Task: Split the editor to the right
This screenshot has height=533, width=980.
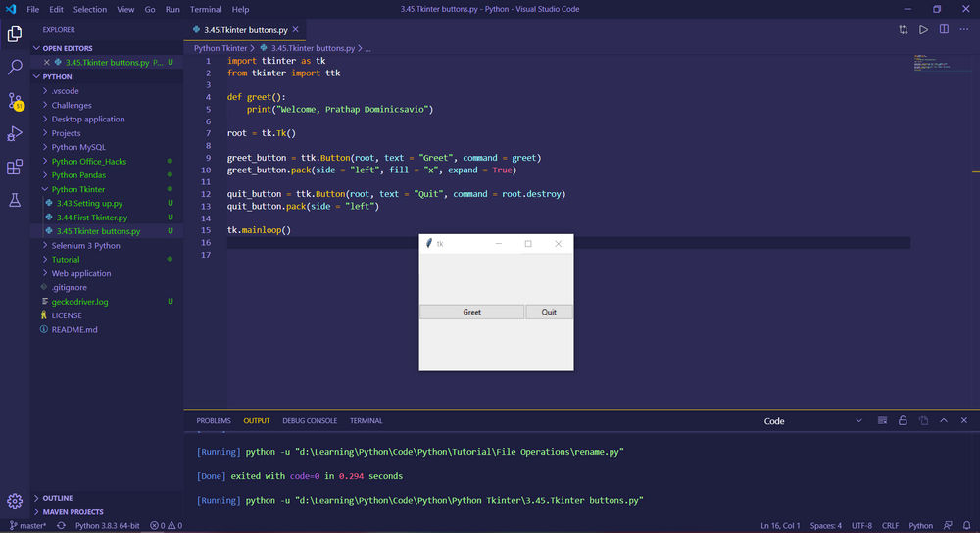Action: tap(944, 30)
